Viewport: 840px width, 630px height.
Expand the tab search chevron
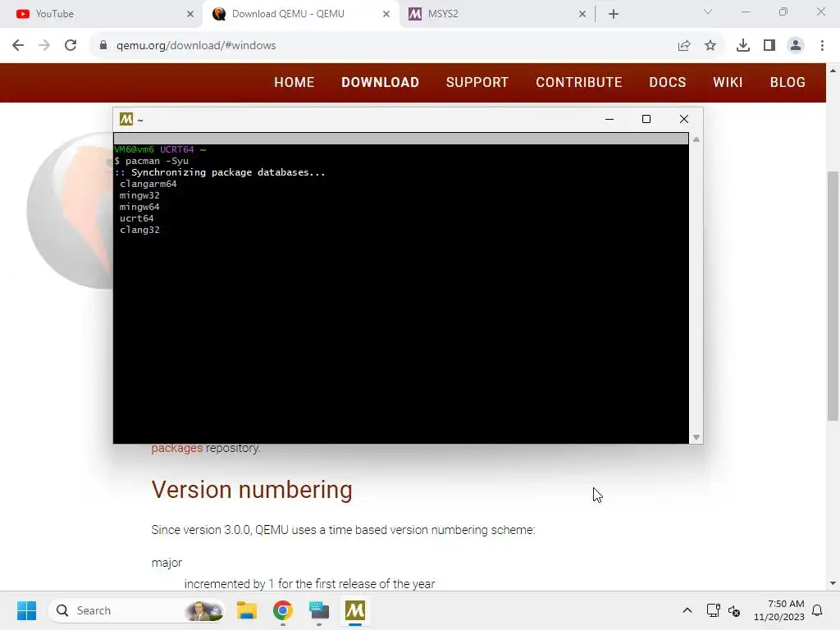[x=708, y=11]
